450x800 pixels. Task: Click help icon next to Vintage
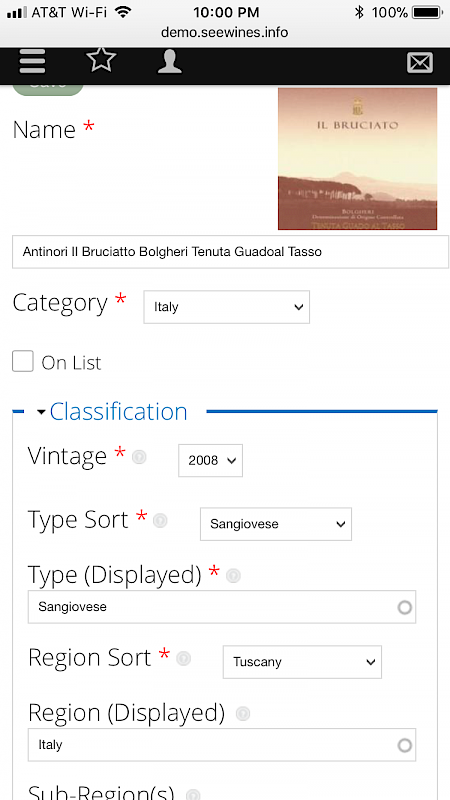[x=139, y=457]
